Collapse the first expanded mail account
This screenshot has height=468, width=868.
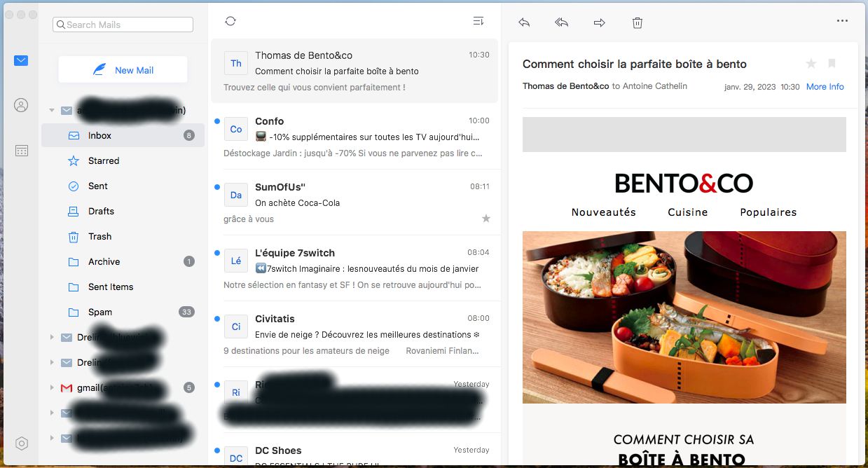pyautogui.click(x=52, y=111)
